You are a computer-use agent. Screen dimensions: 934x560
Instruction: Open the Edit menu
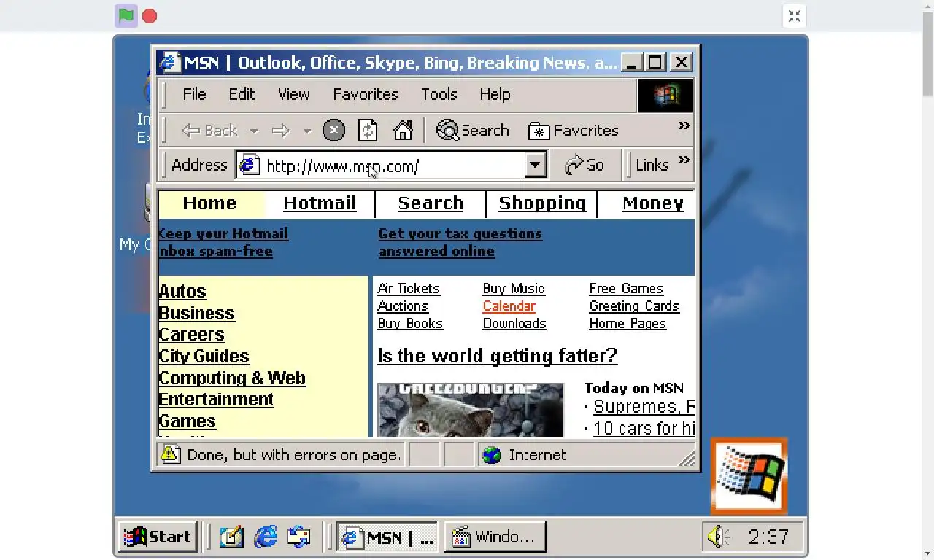click(x=242, y=95)
